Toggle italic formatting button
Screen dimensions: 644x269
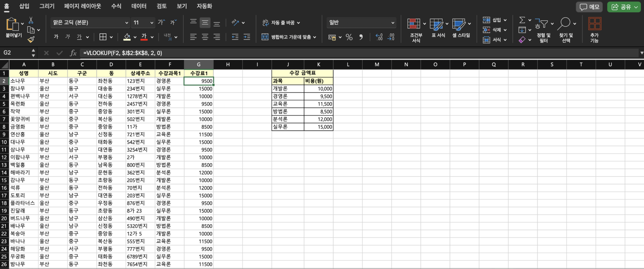[67, 37]
